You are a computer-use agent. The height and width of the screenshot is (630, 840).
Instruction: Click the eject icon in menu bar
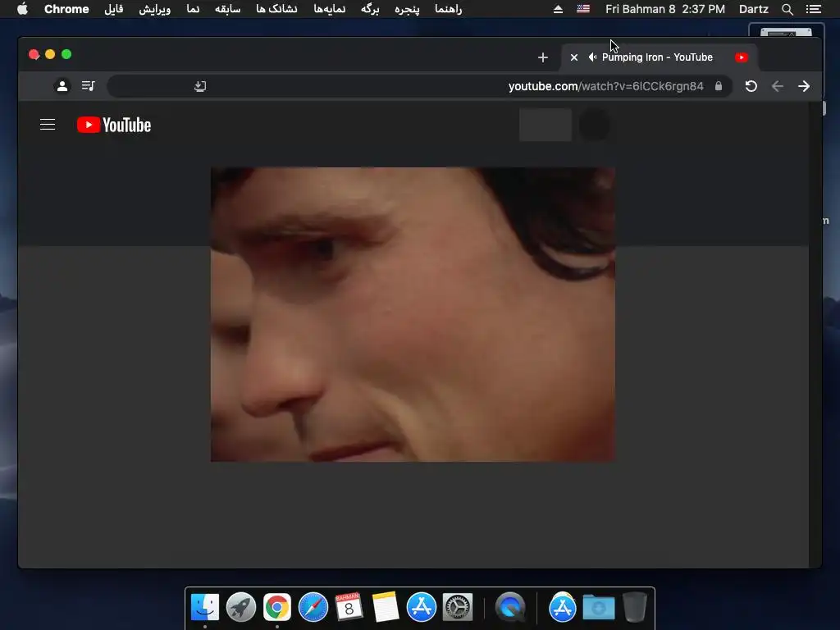(558, 9)
